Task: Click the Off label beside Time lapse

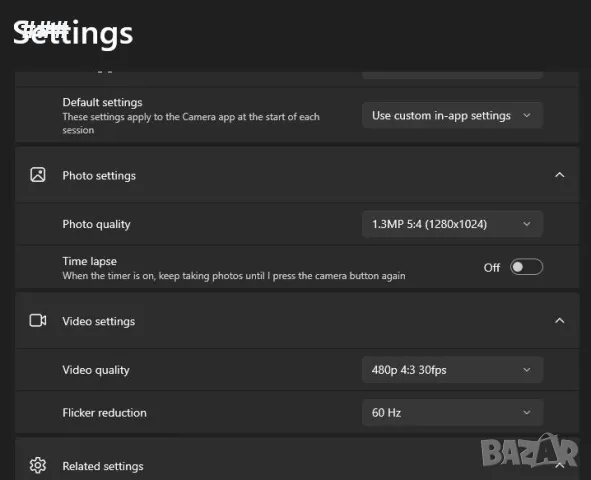Action: [492, 268]
